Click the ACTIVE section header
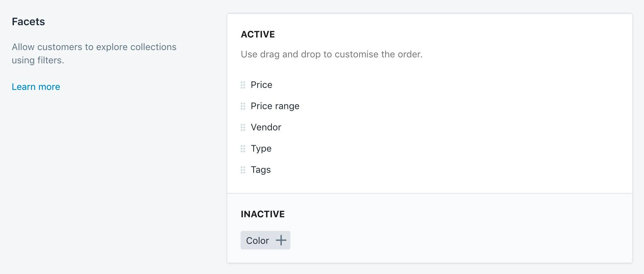Viewport: 644px width, 274px height. pos(258,34)
